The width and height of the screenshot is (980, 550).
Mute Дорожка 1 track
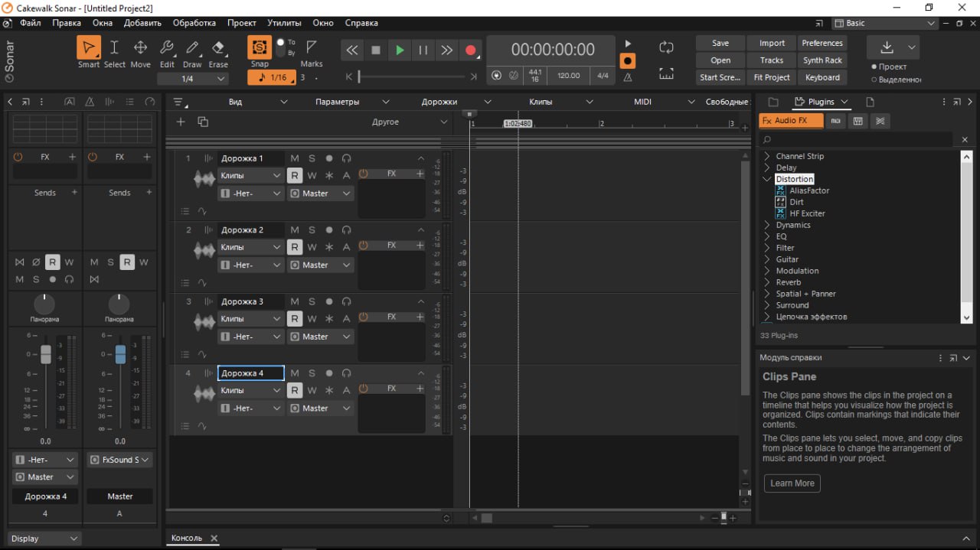(295, 158)
